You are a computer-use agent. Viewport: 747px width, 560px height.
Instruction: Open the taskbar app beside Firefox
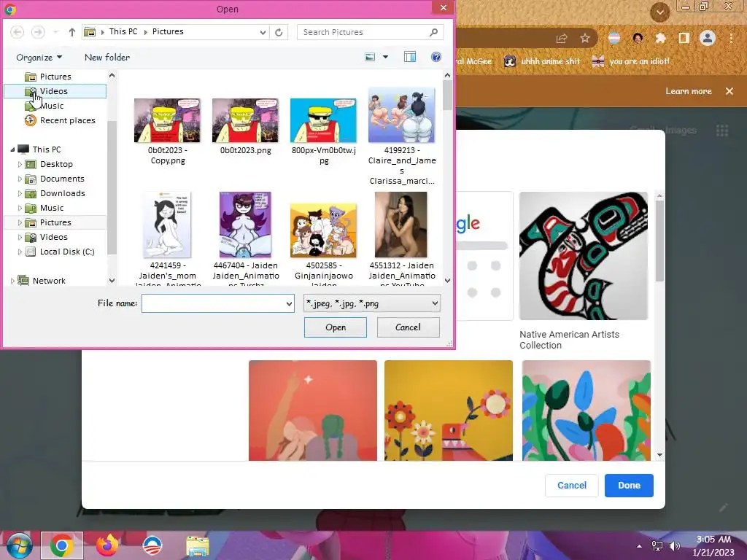click(x=152, y=545)
